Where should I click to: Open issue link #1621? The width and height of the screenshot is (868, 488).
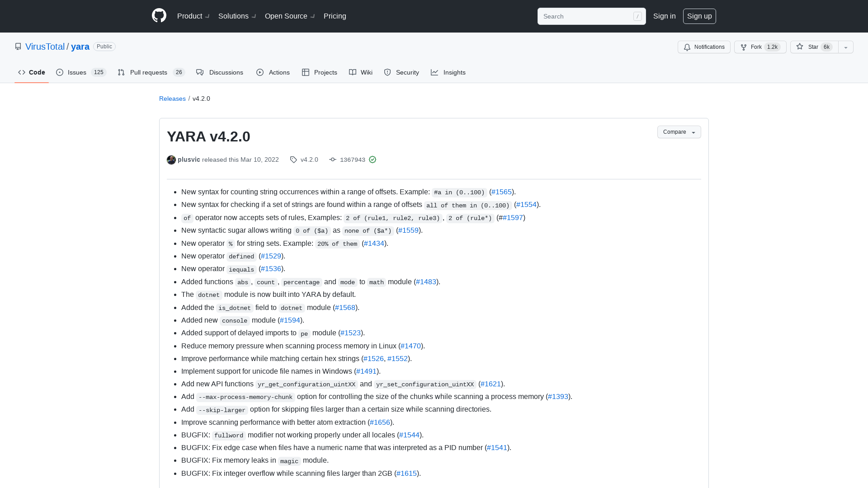[x=491, y=384]
